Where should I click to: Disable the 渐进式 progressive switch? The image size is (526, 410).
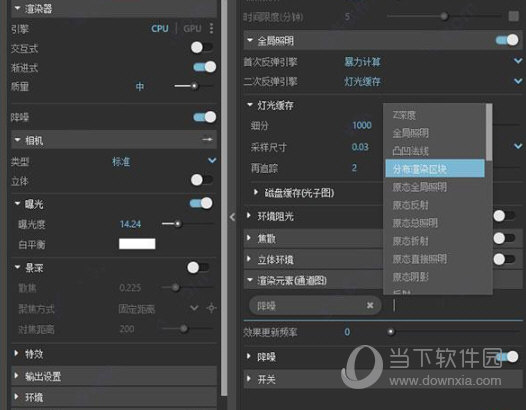pos(205,67)
